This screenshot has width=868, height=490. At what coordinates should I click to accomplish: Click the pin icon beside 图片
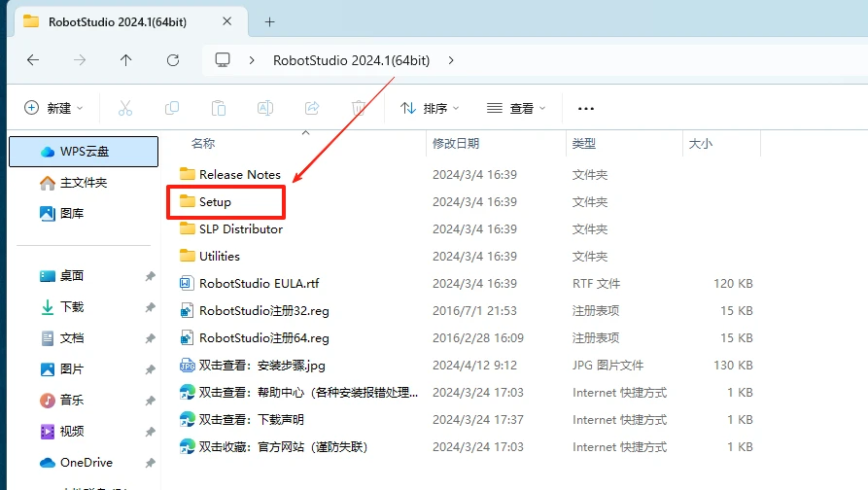click(150, 368)
